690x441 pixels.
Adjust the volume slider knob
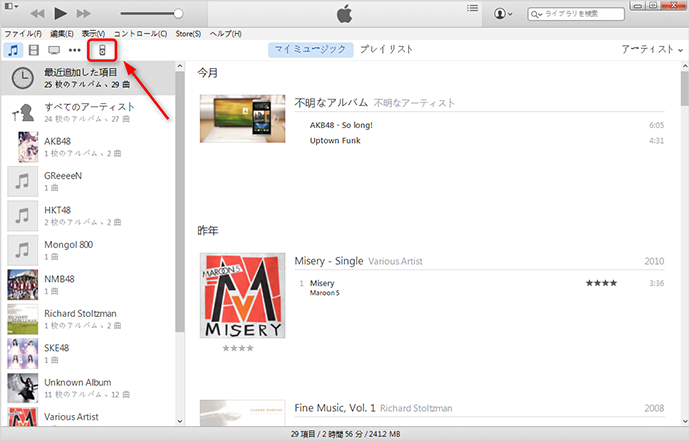click(x=178, y=14)
